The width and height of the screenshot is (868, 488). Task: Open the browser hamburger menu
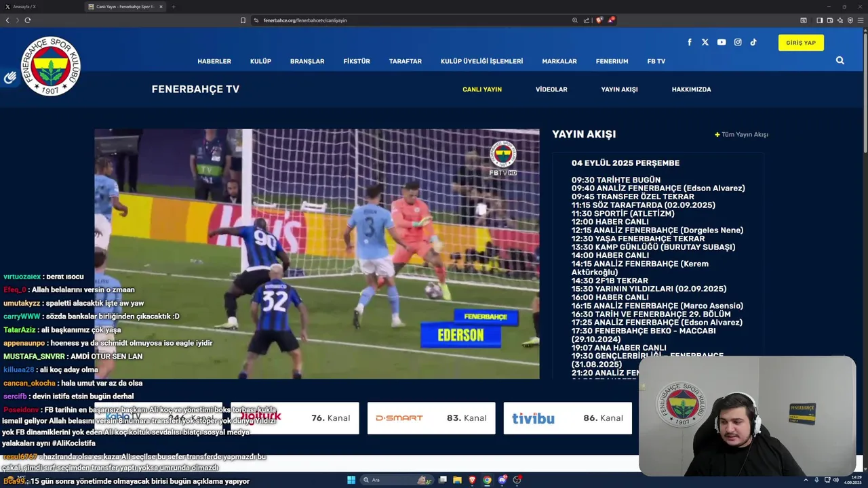[x=861, y=20]
